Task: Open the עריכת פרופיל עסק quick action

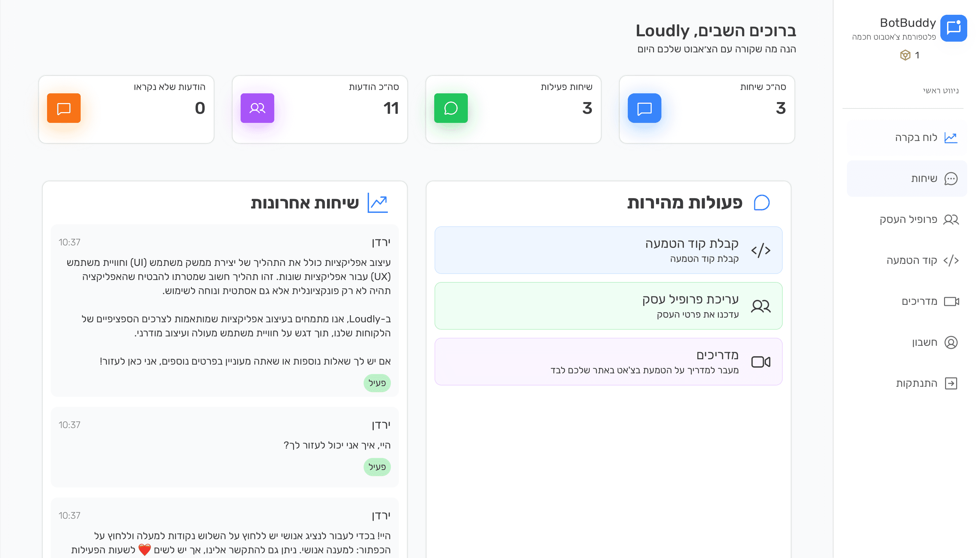Action: coord(609,306)
